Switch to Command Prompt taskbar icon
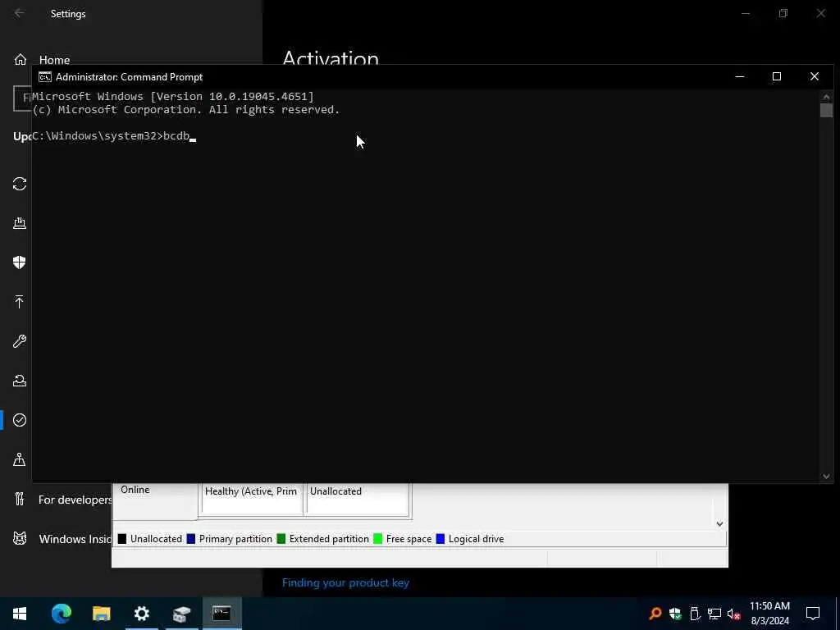This screenshot has height=630, width=840. tap(221, 614)
